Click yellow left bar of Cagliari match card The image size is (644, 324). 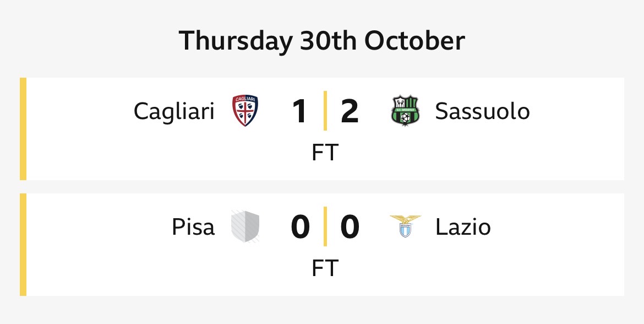[23, 129]
